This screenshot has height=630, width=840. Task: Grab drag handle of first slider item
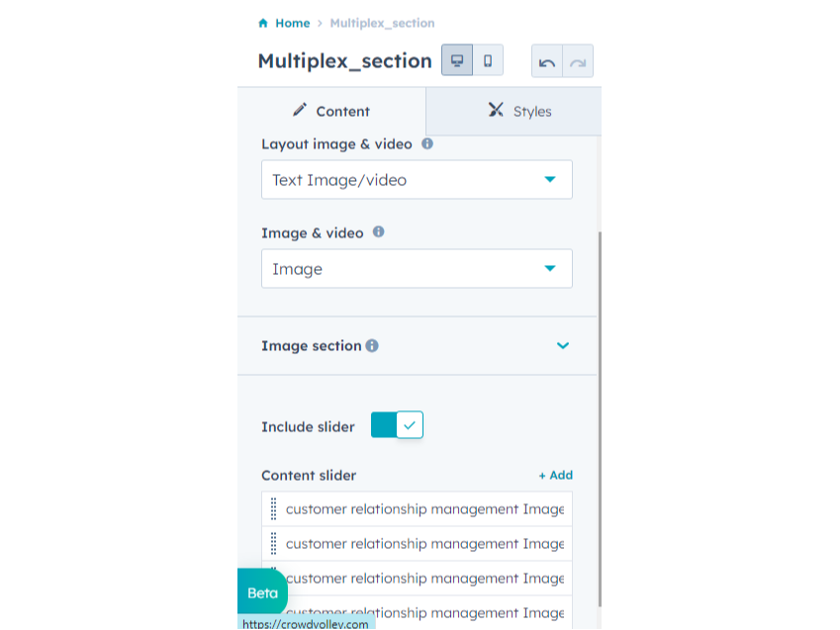273,509
